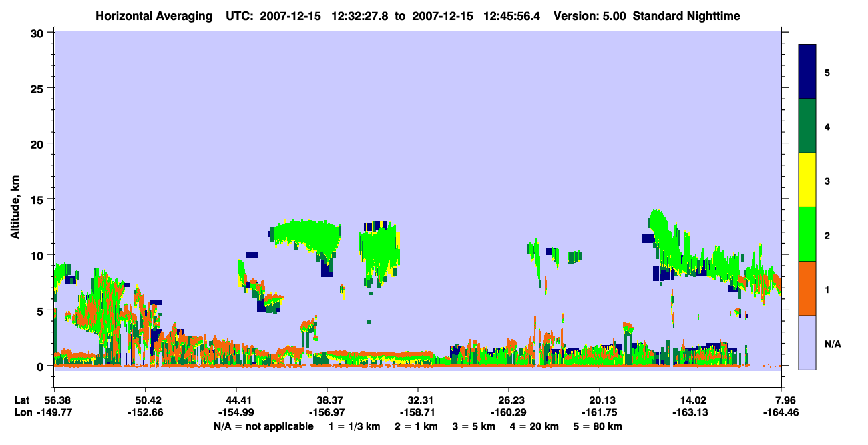
Task: Click the latitude value 44.41
Action: coord(236,400)
